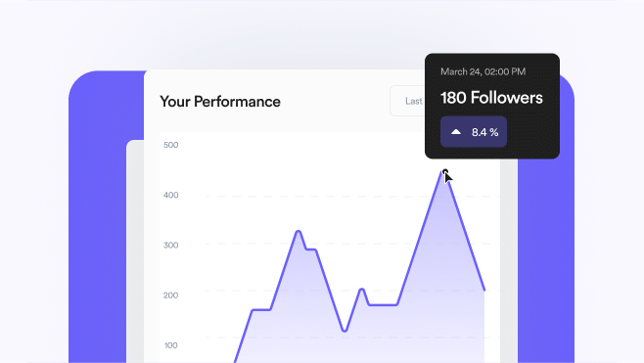Click the 200 y-axis label
Viewport: 644px width, 363px height.
click(x=171, y=295)
